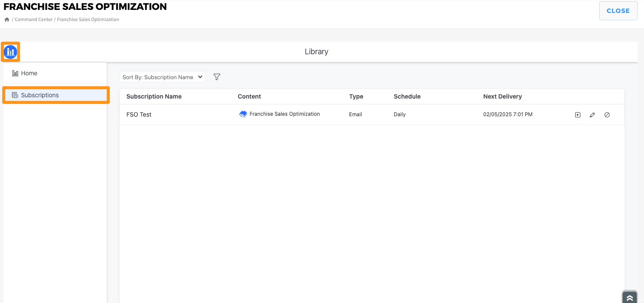Select the FSO Test subscription name
644x303 pixels.
coord(139,114)
